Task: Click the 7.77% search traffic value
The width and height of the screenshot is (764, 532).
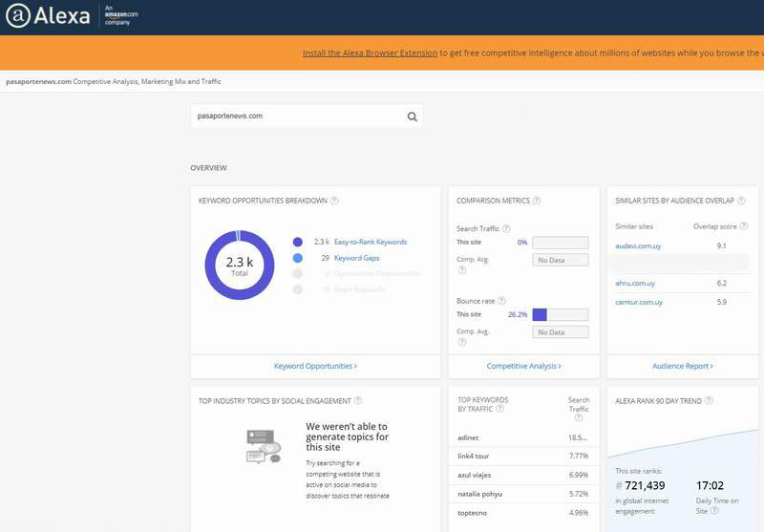Action: tap(579, 456)
